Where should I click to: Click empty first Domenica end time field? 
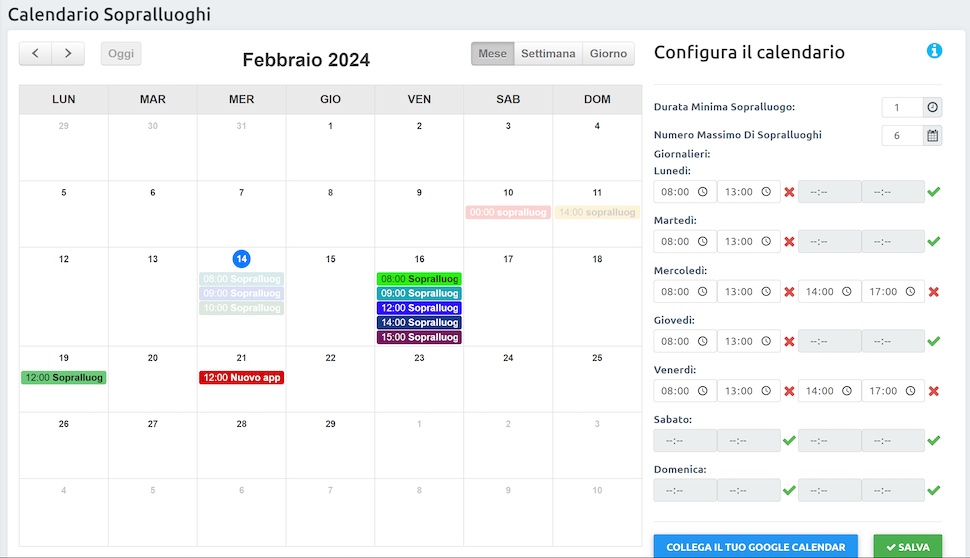point(749,491)
